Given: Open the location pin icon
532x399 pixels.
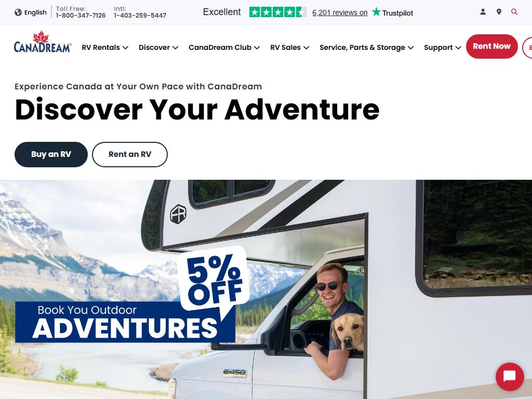Looking at the screenshot, I should coord(499,12).
